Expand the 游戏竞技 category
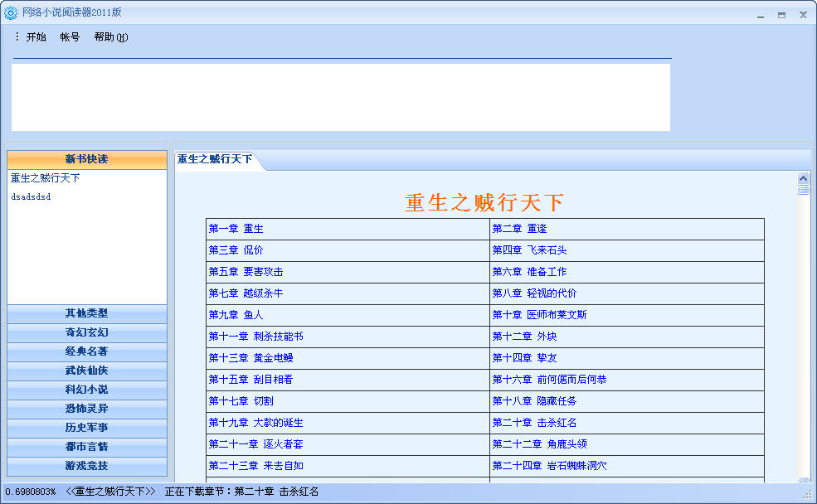The width and height of the screenshot is (817, 504). (x=87, y=466)
